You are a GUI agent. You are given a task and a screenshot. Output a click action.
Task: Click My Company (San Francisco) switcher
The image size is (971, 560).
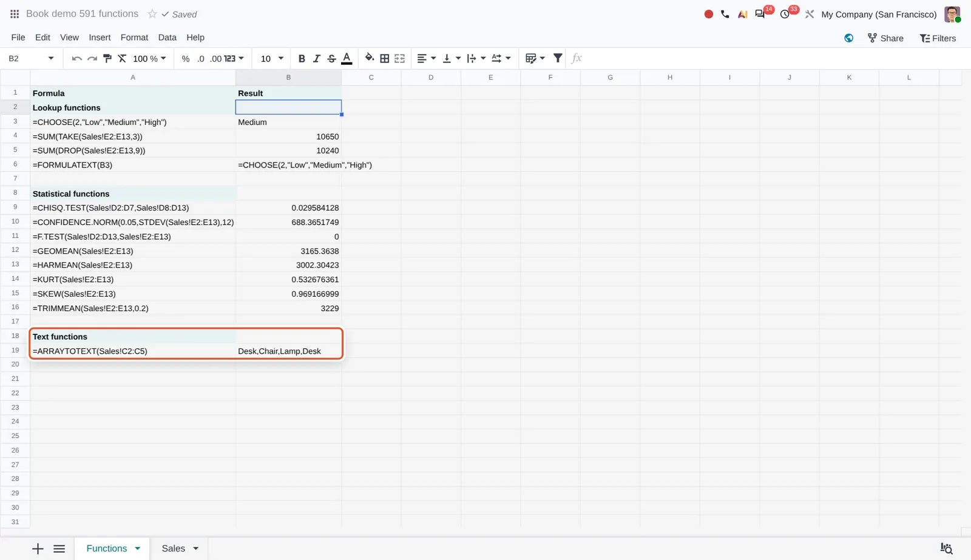tap(879, 14)
